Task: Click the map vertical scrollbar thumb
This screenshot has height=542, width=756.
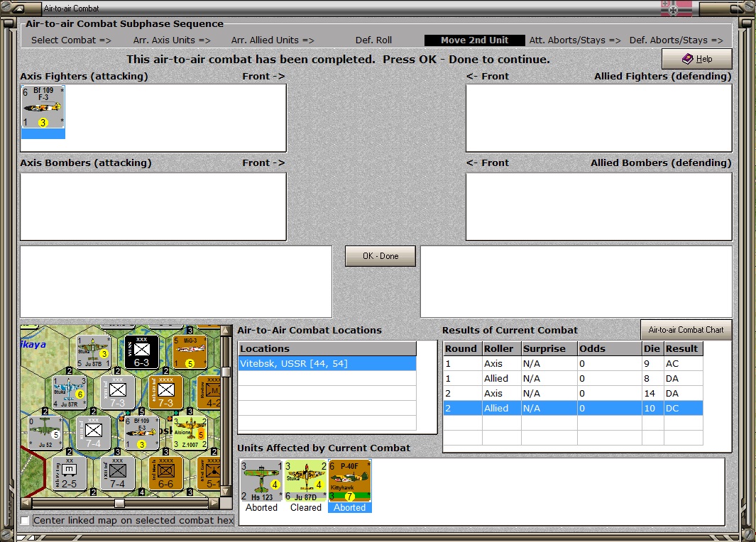Action: click(226, 372)
